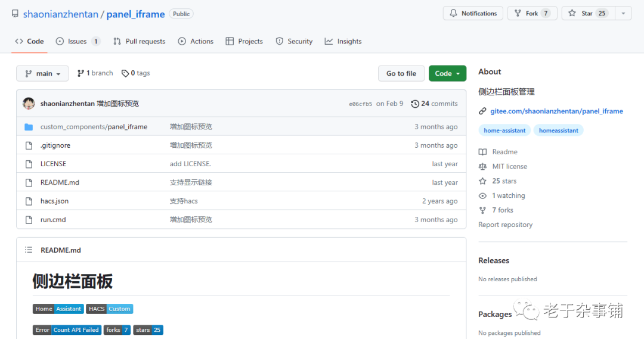The width and height of the screenshot is (644, 339).
Task: Open the shaonianzhentan owner link
Action: (x=60, y=14)
